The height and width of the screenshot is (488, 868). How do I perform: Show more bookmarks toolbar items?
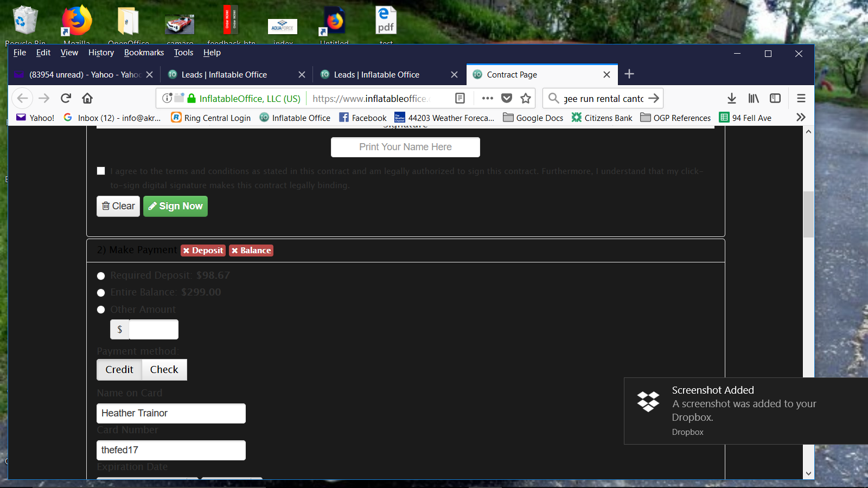[800, 118]
